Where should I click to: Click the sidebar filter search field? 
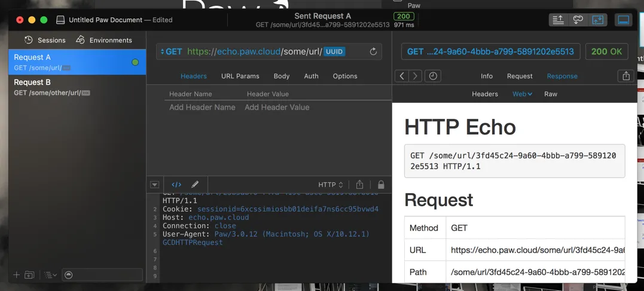pyautogui.click(x=102, y=275)
